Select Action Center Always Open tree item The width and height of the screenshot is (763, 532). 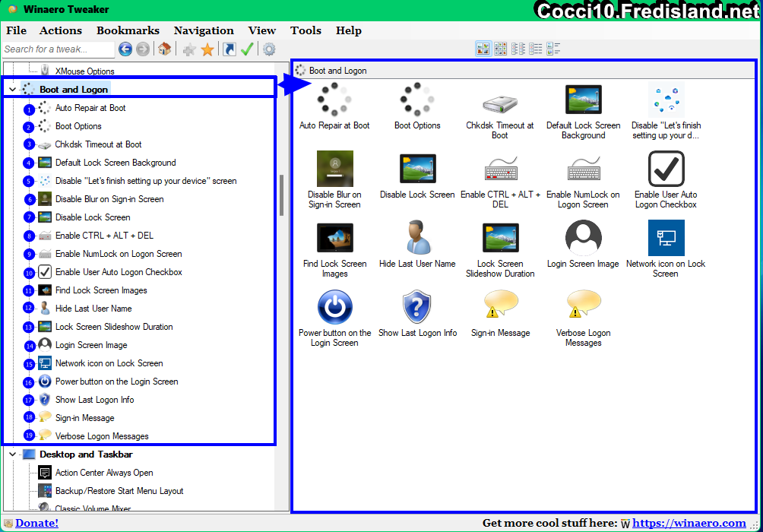[x=104, y=473]
